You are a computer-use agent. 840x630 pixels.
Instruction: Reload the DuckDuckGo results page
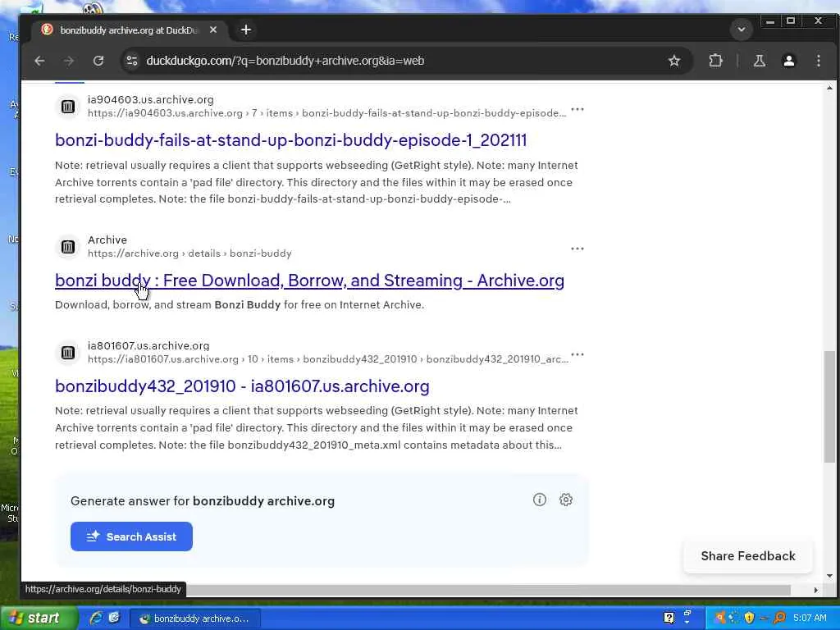pyautogui.click(x=98, y=61)
